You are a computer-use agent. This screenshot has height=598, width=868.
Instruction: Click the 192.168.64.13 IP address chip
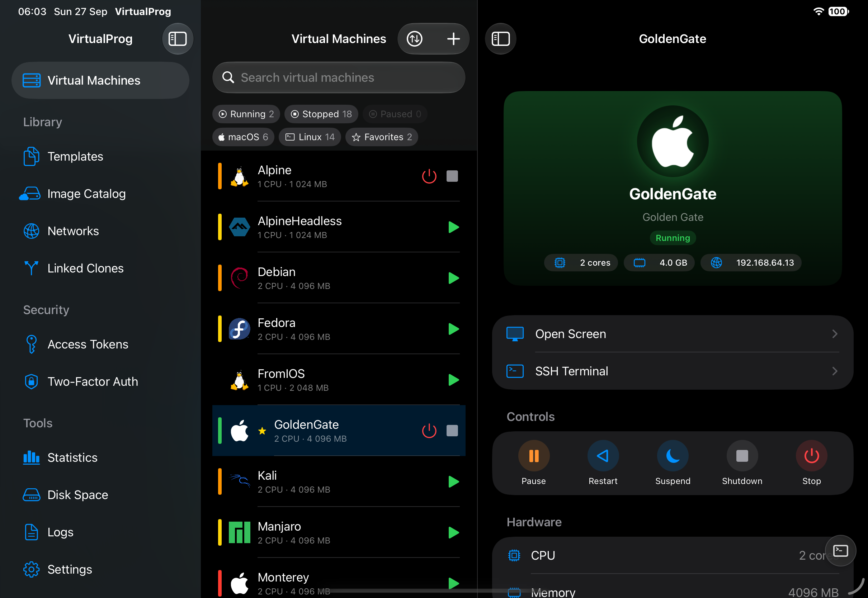(x=751, y=263)
